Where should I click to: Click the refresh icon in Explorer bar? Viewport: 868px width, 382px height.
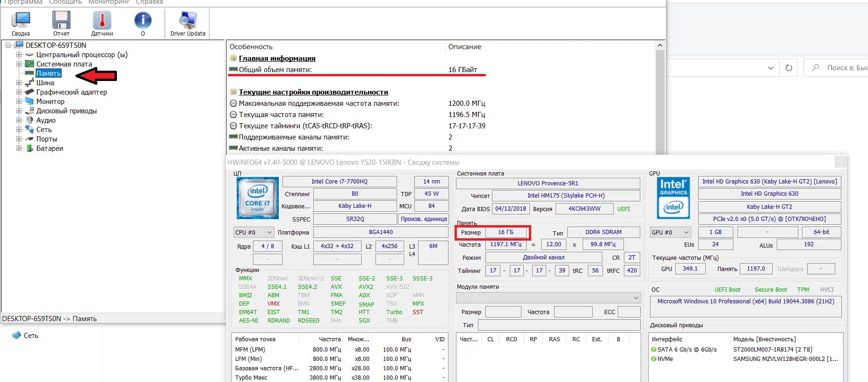click(789, 68)
